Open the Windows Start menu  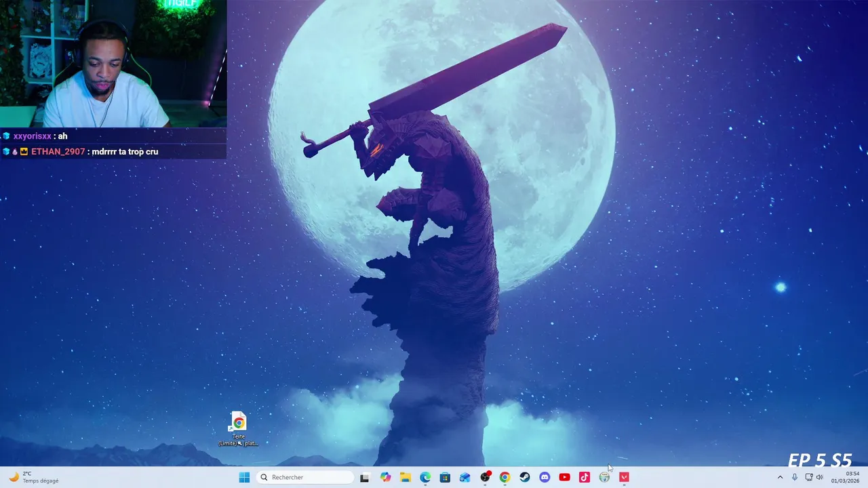pyautogui.click(x=244, y=477)
